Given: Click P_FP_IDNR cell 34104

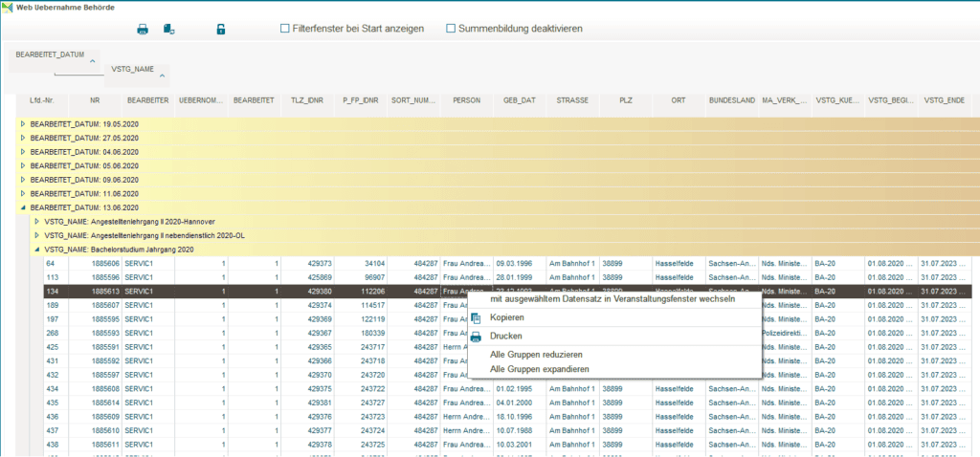Looking at the screenshot, I should pos(361,264).
